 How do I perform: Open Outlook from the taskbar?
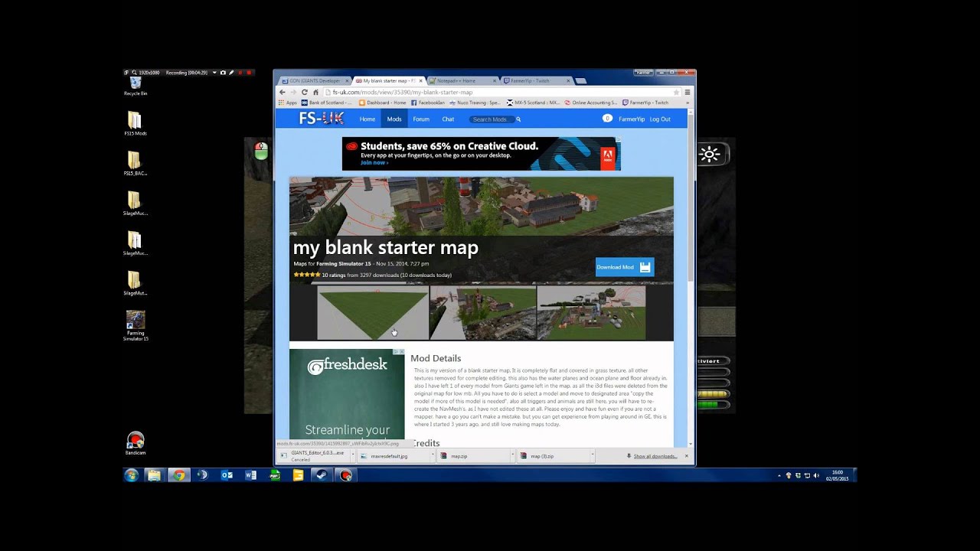(227, 475)
